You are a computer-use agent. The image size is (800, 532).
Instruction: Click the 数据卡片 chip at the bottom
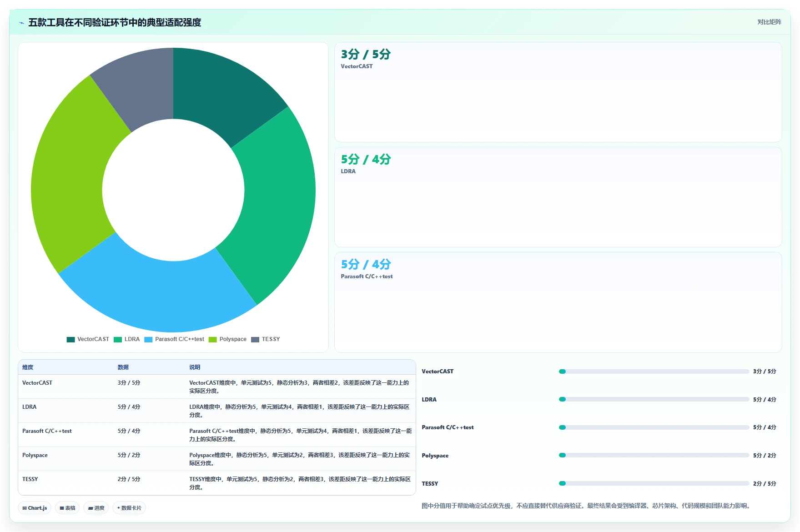(x=129, y=508)
